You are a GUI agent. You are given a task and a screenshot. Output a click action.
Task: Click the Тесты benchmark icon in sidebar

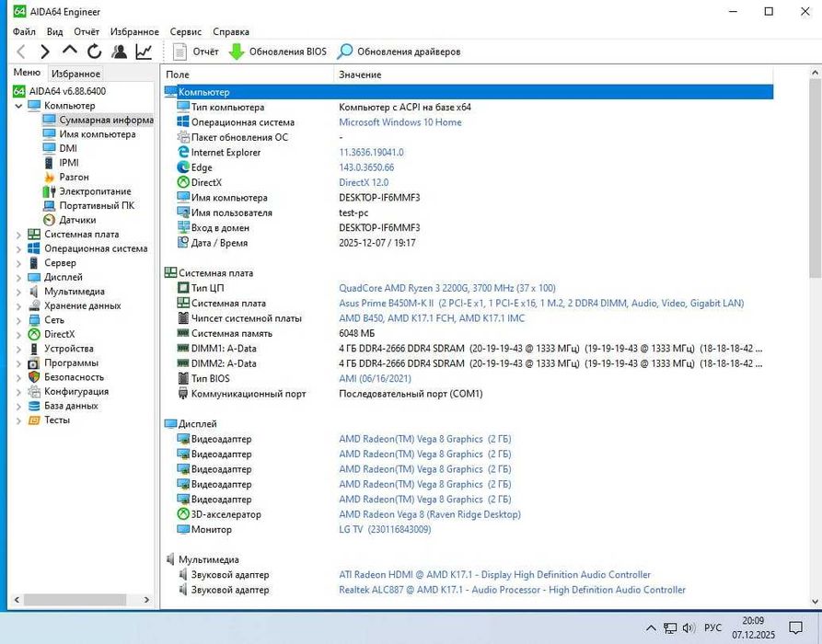coord(34,420)
